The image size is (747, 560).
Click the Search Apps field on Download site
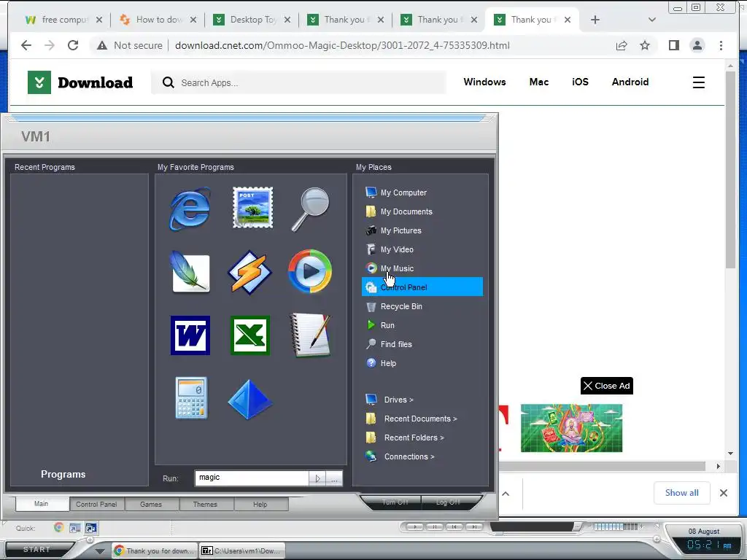point(298,82)
